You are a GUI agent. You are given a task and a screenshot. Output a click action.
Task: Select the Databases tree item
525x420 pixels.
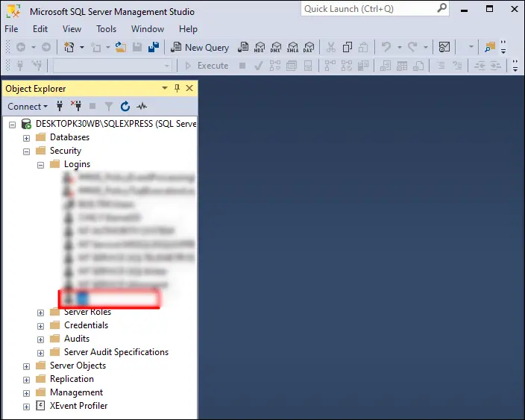click(x=69, y=137)
